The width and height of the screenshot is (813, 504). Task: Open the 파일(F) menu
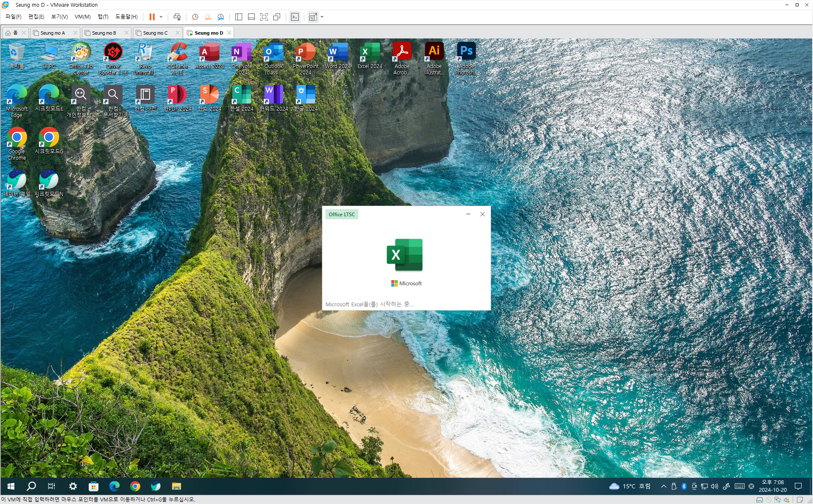[x=14, y=17]
